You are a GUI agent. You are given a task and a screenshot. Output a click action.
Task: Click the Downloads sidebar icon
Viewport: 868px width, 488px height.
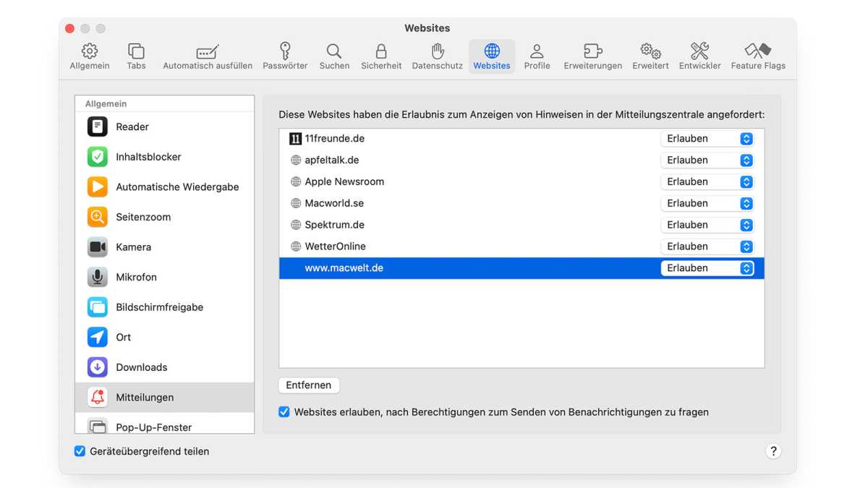98,367
